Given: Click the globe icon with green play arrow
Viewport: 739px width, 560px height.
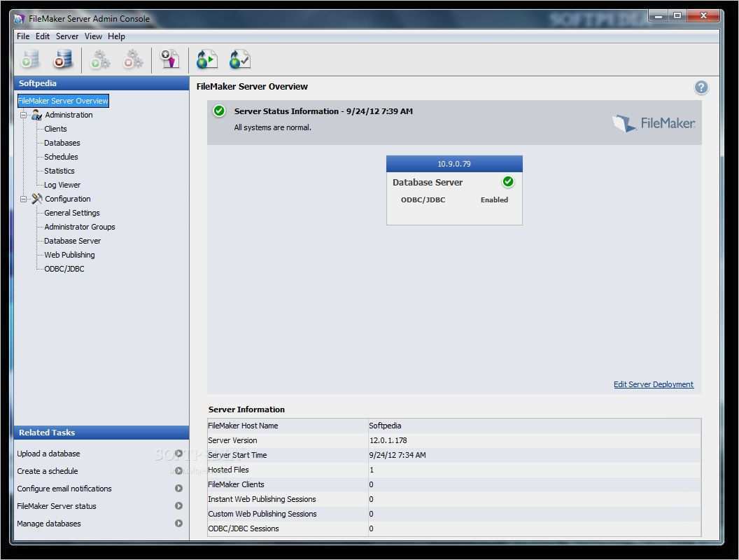Looking at the screenshot, I should 206,60.
